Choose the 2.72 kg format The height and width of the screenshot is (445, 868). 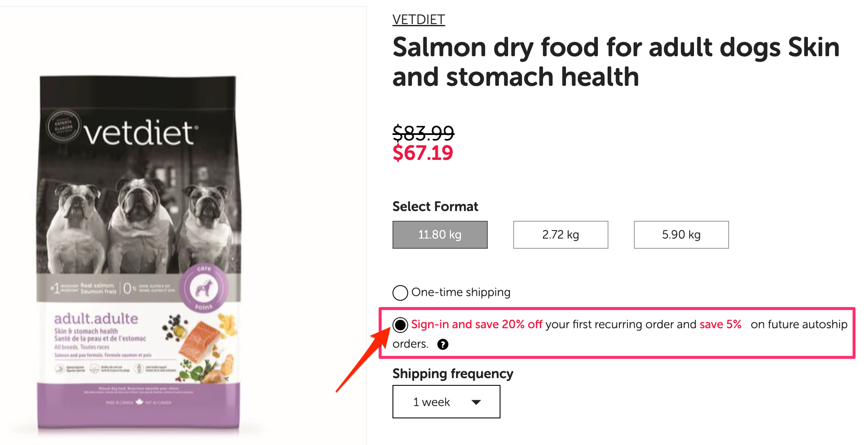(x=561, y=235)
